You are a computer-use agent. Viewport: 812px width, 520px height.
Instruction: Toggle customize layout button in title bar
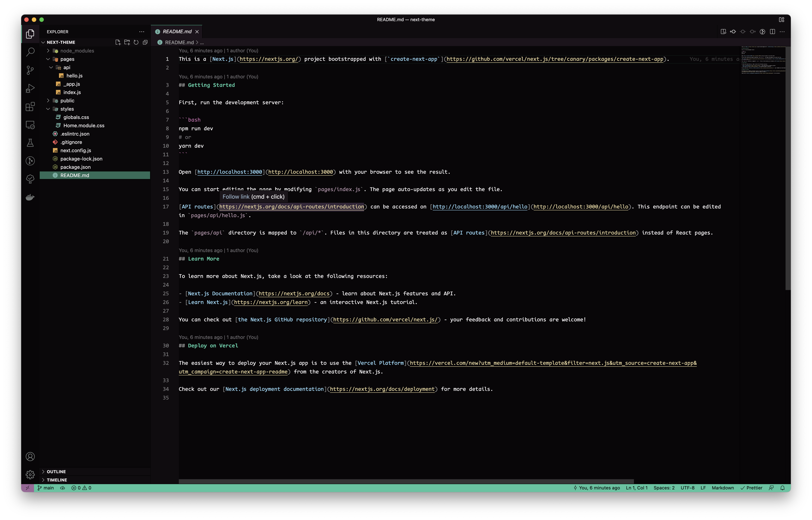pos(781,20)
